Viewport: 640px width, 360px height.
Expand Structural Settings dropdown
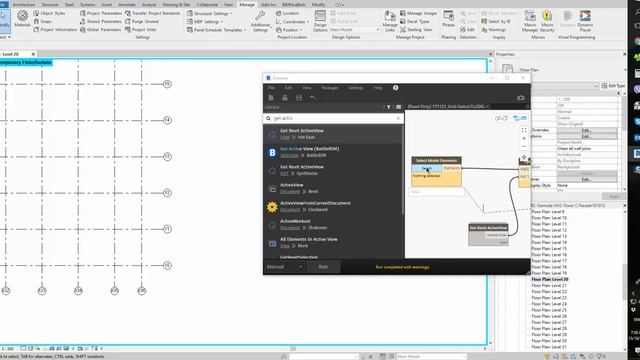click(x=210, y=13)
